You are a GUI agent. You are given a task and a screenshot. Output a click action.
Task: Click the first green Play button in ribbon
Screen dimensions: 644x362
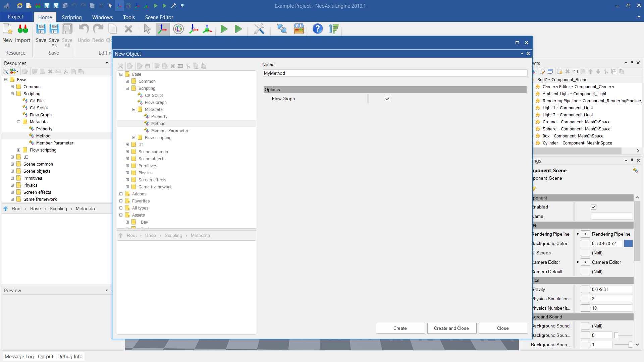point(224,29)
